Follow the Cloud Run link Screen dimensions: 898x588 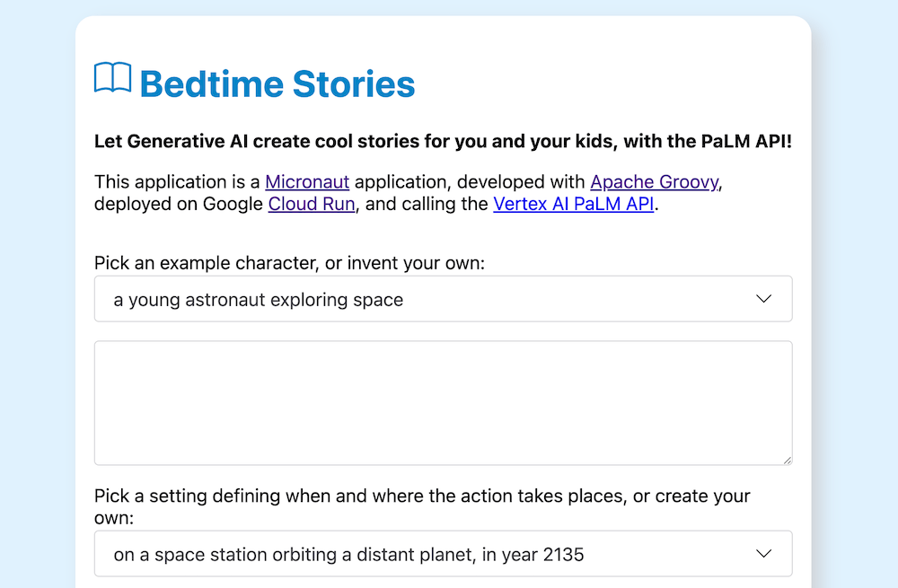pos(311,204)
